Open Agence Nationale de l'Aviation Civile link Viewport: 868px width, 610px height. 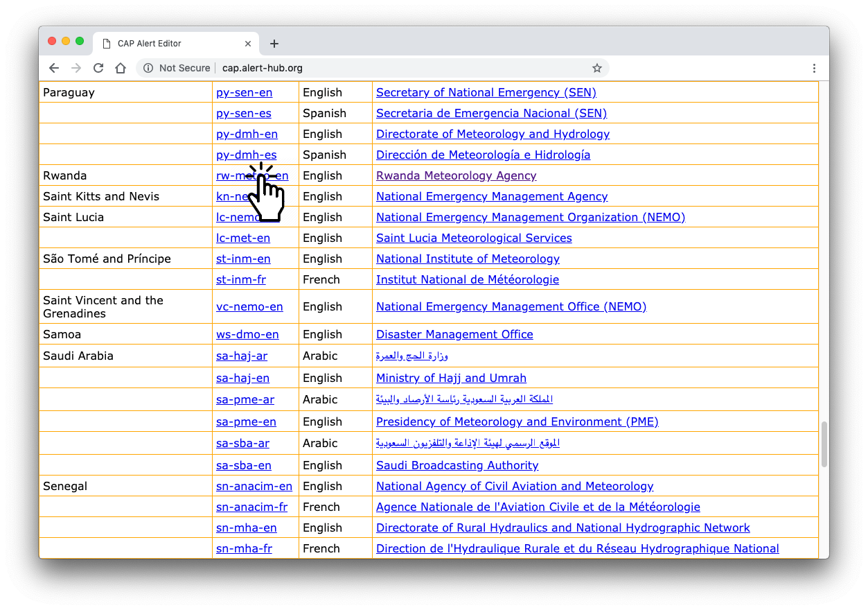[x=538, y=507]
